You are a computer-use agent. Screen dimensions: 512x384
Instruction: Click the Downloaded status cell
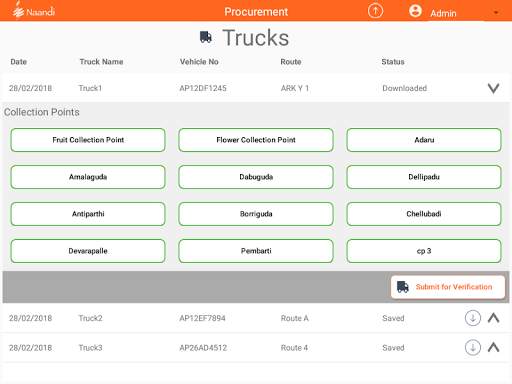[404, 88]
